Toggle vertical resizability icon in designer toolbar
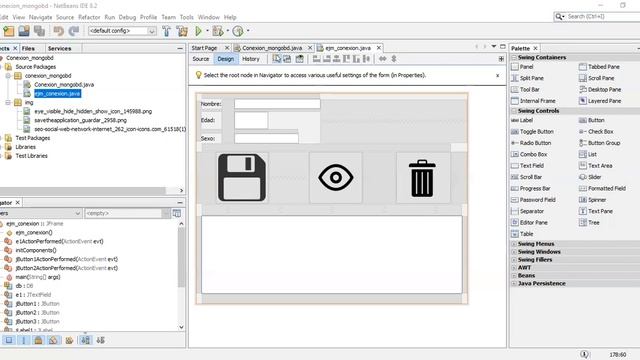Viewport: 640px width, 360px height. click(x=394, y=59)
